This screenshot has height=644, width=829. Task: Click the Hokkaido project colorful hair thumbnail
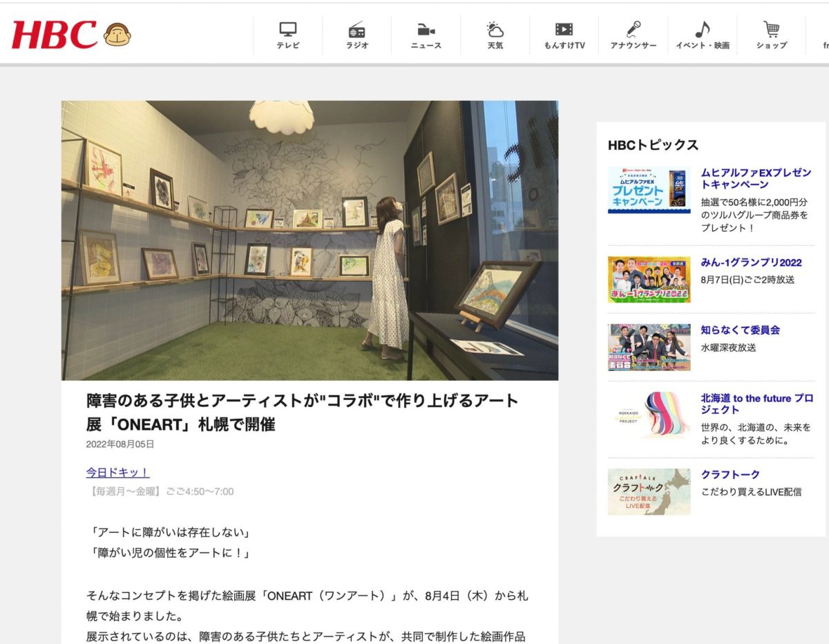pos(649,415)
